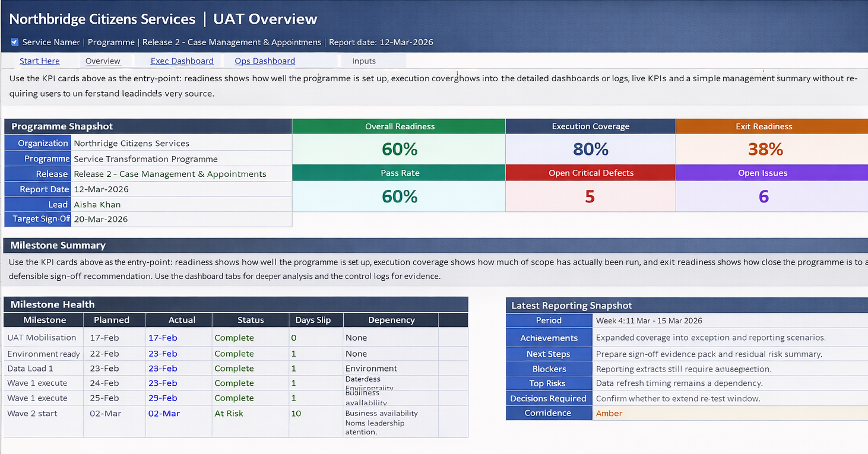The image size is (868, 454).
Task: Select the Milestone Summary section header
Action: (436, 245)
